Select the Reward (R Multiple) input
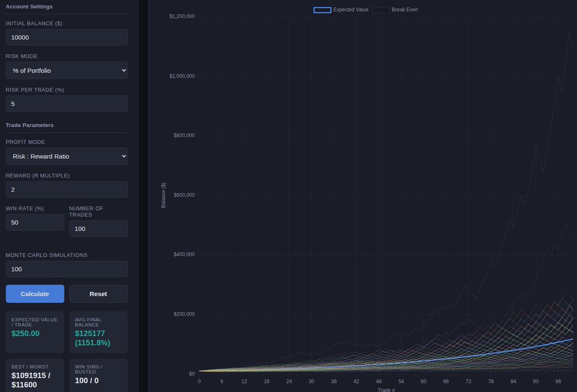The width and height of the screenshot is (577, 392). [x=66, y=189]
